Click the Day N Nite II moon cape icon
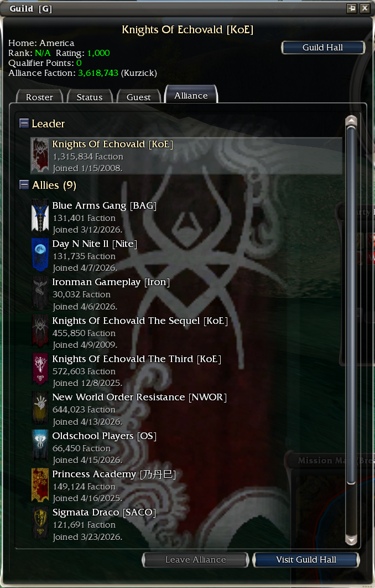Screen dimensions: 375x588 coord(40,255)
